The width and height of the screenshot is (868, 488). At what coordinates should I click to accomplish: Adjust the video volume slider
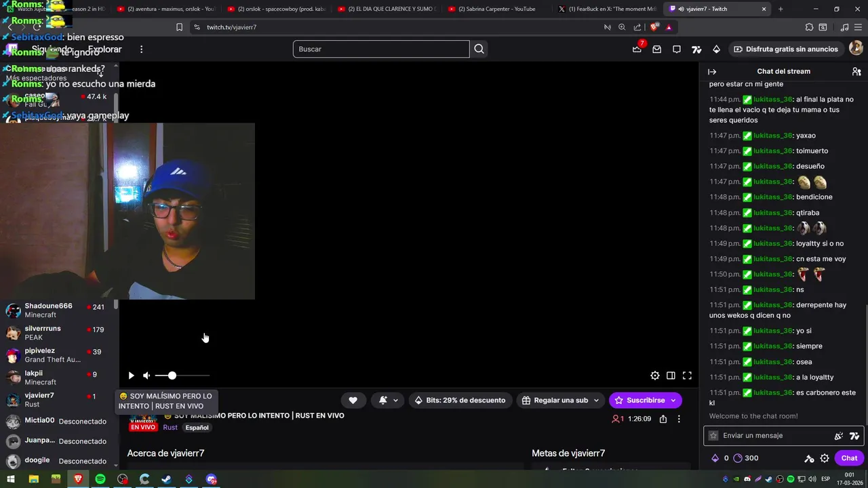pyautogui.click(x=182, y=375)
